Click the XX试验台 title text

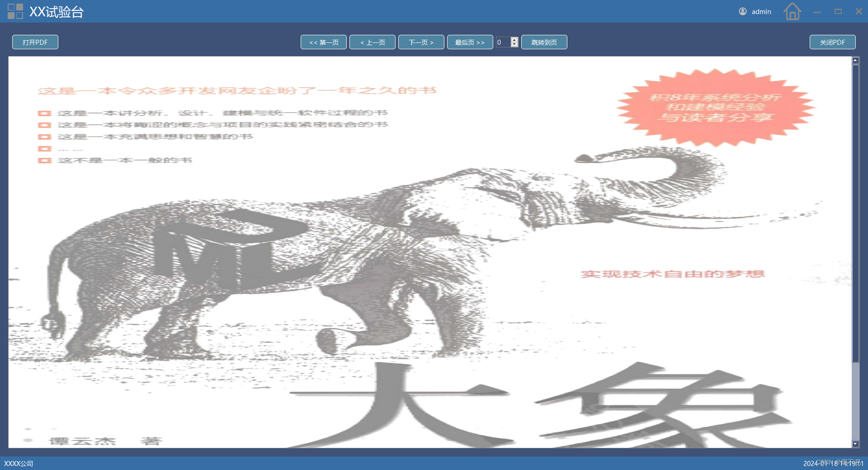click(57, 11)
